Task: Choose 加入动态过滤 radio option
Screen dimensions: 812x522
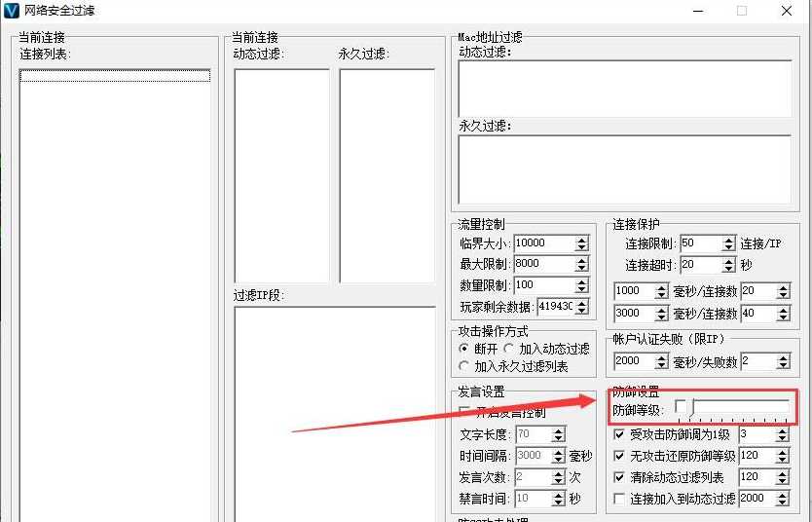Action: coord(508,348)
